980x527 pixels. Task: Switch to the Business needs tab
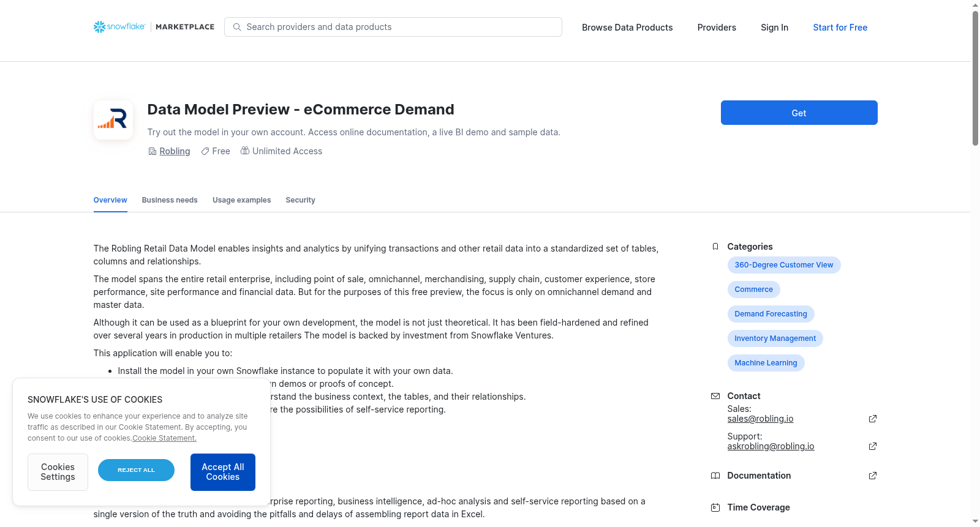pos(170,200)
